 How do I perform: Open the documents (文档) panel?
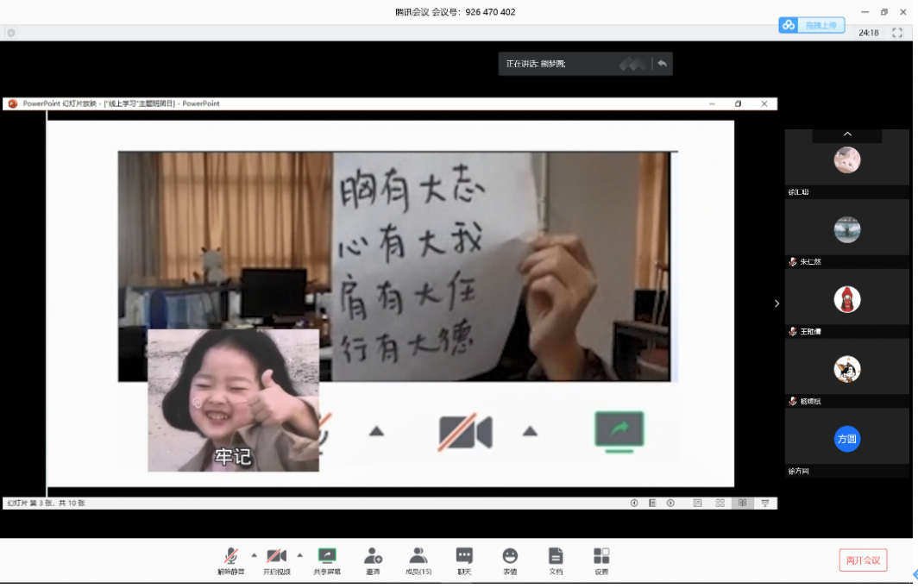click(x=556, y=560)
